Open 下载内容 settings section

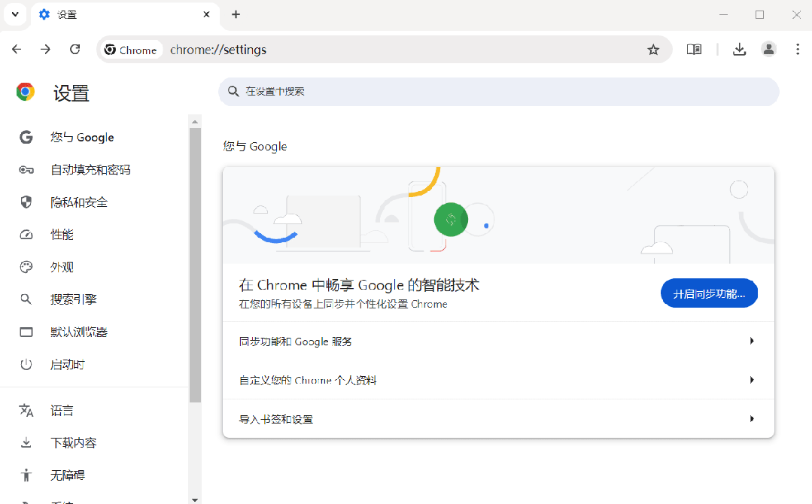(x=94, y=443)
